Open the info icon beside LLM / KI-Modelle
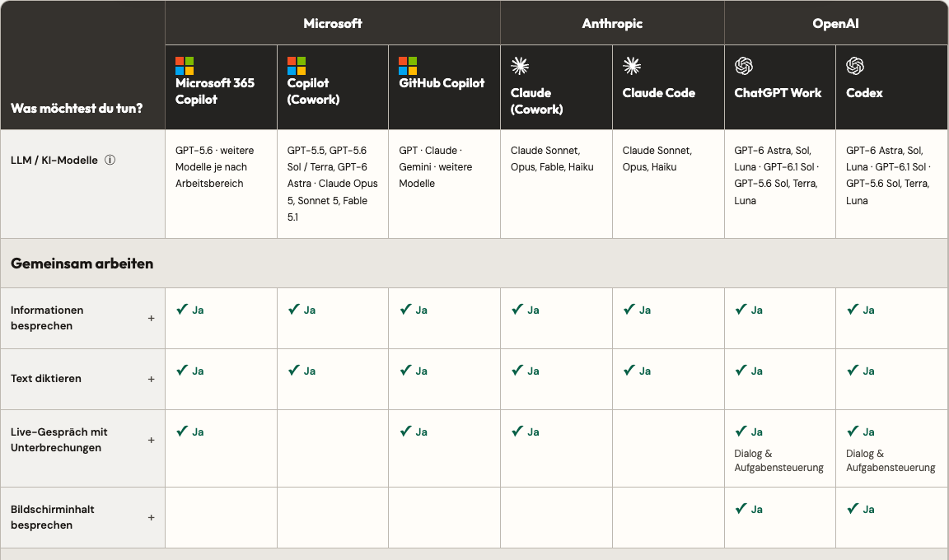 [110, 161]
